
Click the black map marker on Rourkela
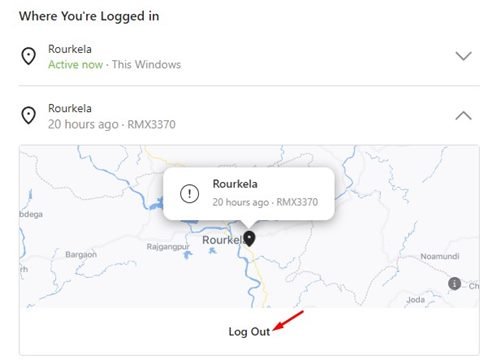[x=249, y=239]
